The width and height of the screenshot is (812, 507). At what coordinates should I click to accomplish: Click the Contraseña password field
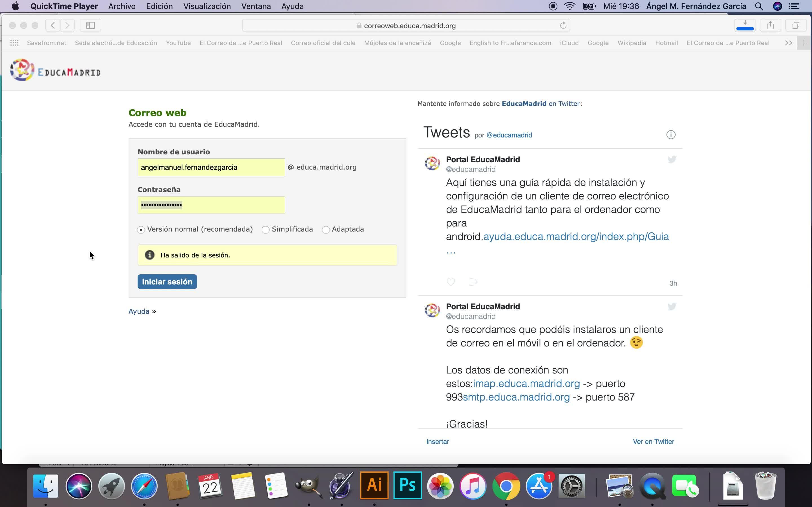(x=211, y=205)
